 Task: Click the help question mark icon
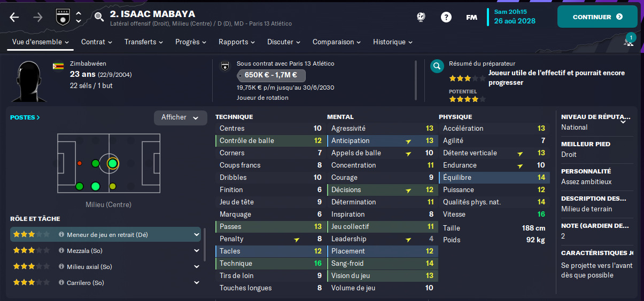pos(446,17)
